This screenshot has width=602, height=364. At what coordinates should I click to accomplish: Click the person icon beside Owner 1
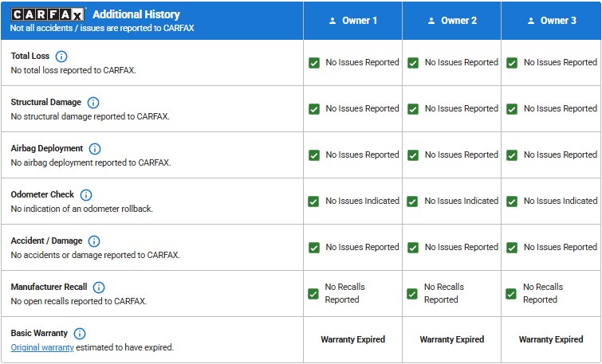click(332, 21)
